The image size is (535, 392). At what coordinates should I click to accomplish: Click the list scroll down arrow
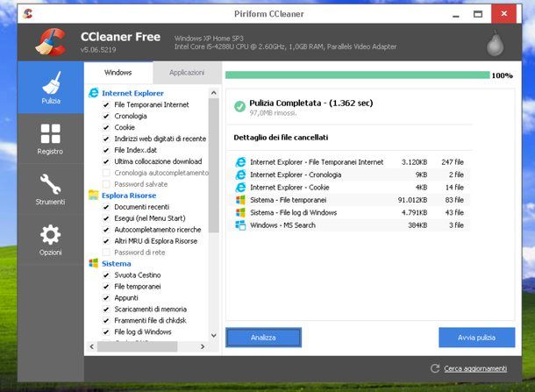214,335
